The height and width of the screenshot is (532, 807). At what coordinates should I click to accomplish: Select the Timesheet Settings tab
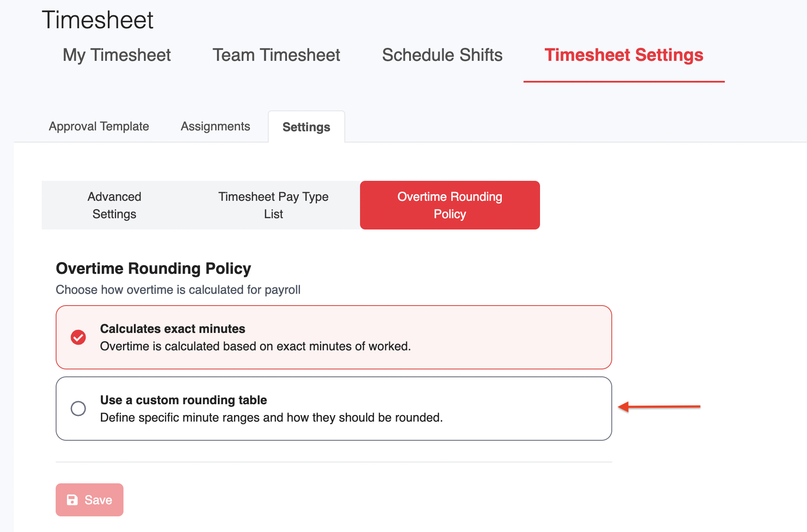624,55
